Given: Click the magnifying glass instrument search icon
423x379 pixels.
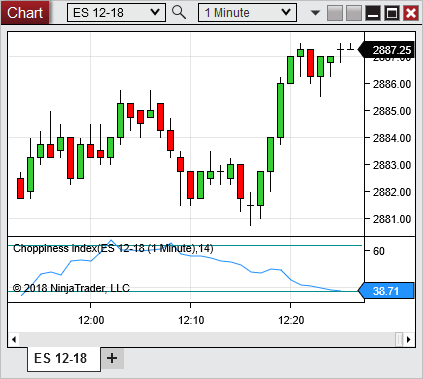Looking at the screenshot, I should tap(179, 12).
